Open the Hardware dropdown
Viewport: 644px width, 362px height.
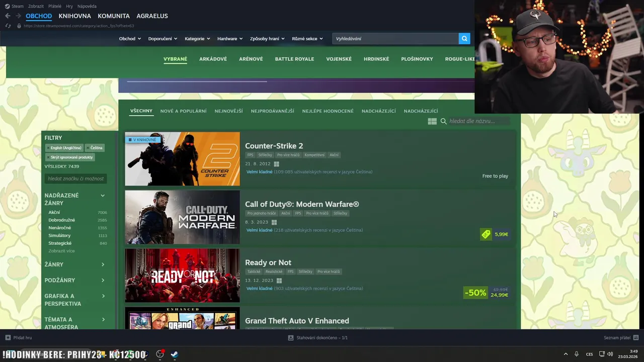(230, 39)
